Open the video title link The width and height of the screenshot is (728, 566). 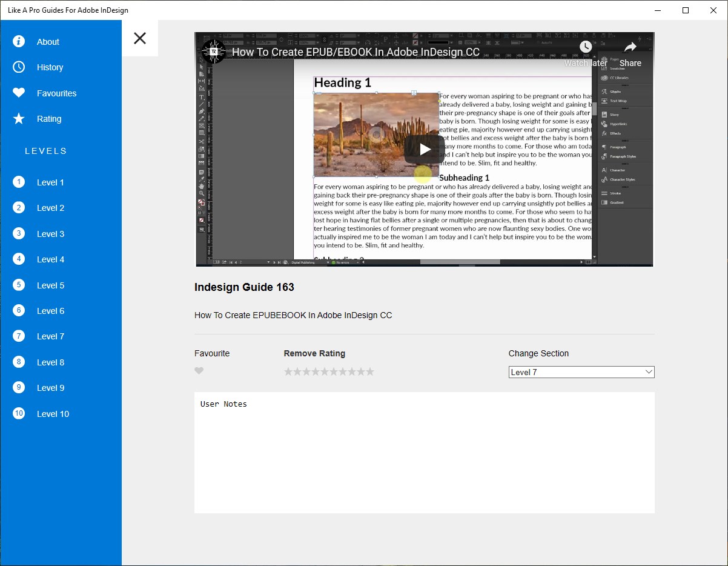[356, 52]
